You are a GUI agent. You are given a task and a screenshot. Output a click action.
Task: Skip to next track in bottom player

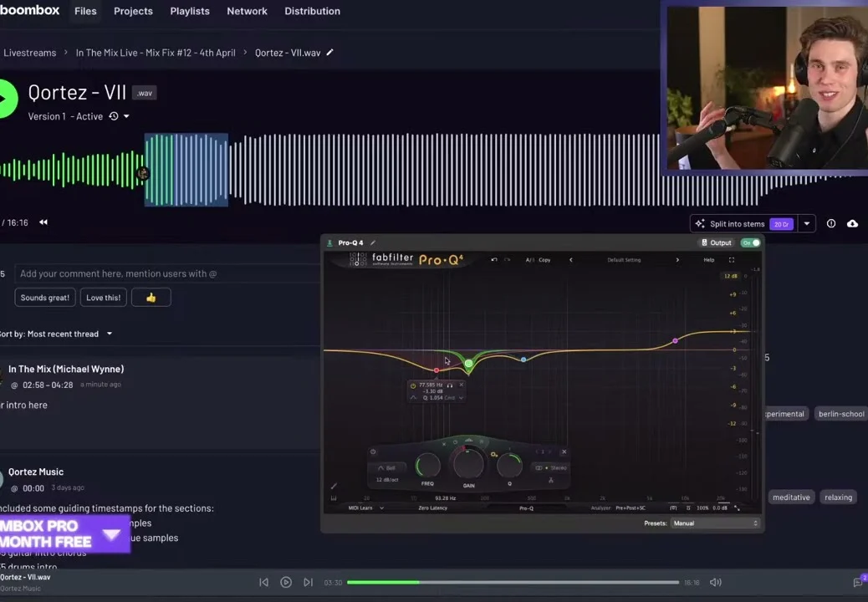[x=308, y=582]
